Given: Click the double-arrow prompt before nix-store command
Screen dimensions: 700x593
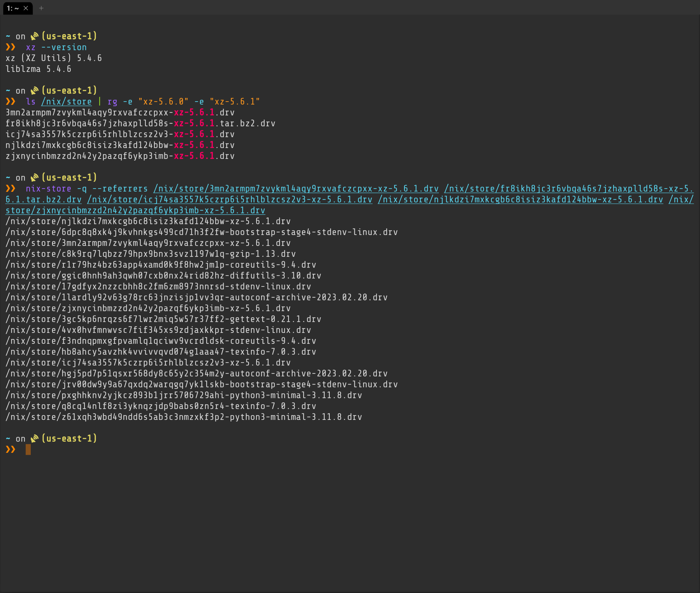Looking at the screenshot, I should click(x=11, y=188).
